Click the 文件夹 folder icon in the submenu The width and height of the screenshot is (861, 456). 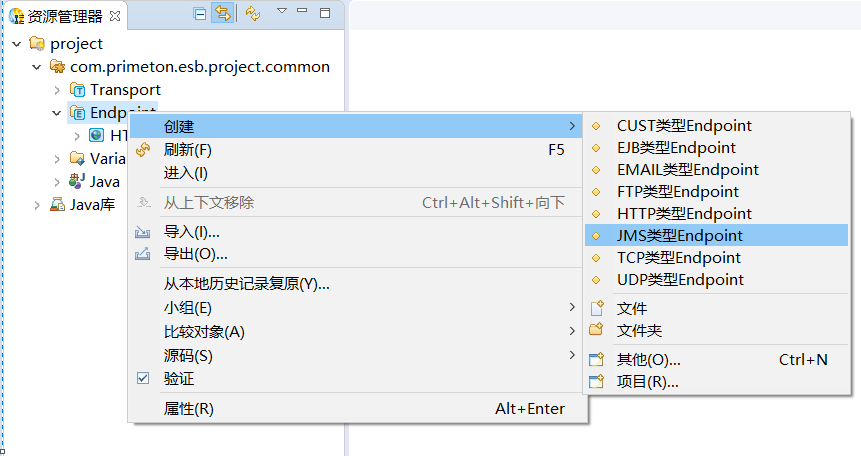(x=597, y=330)
